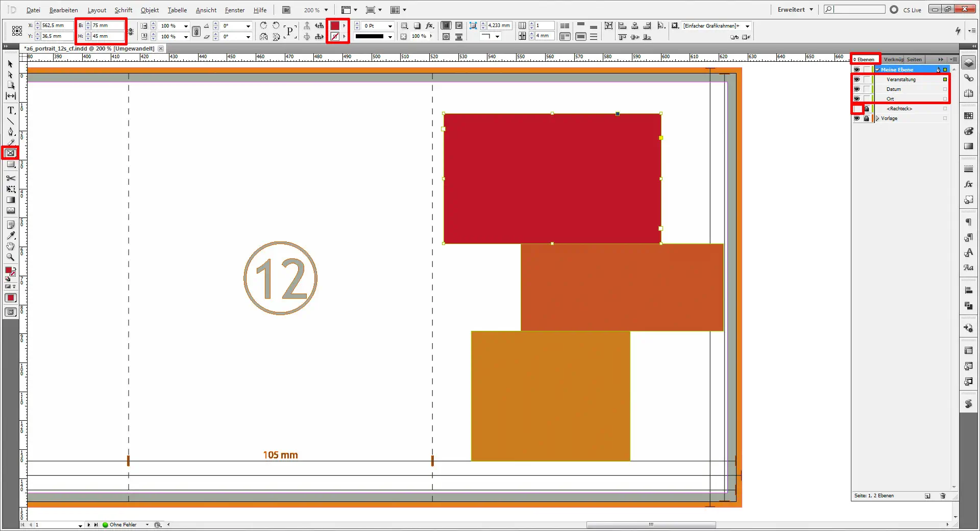Activate the Scissors tool

[10, 179]
